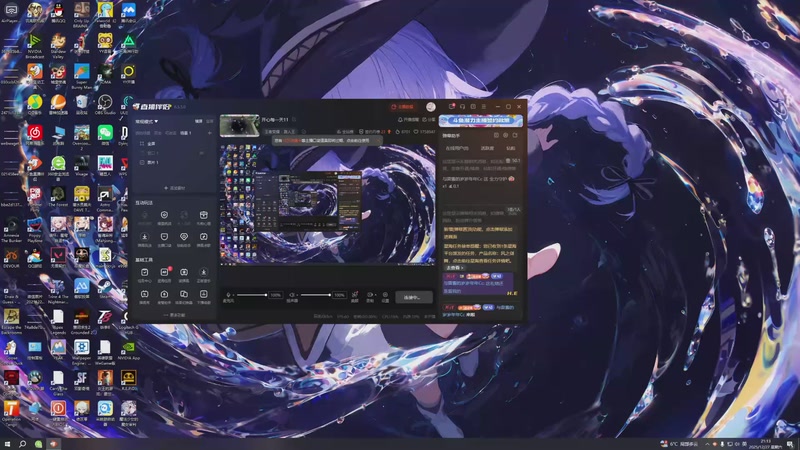800x450 pixels.
Task: Close the yellow notification tip bar
Action: (378, 140)
